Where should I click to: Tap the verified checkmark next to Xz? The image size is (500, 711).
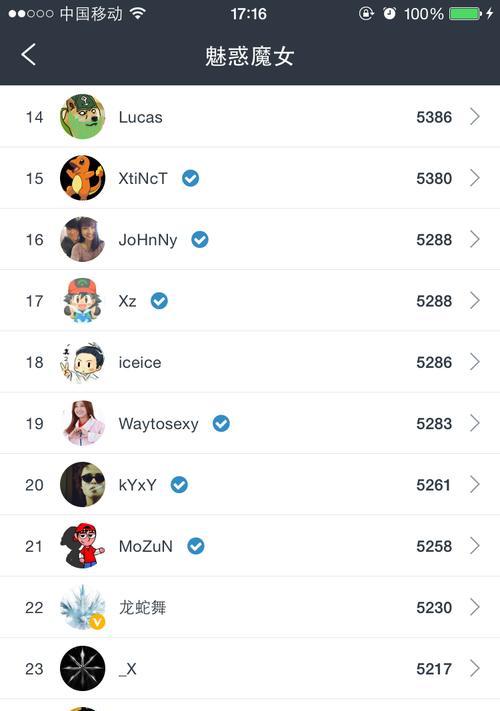click(159, 301)
